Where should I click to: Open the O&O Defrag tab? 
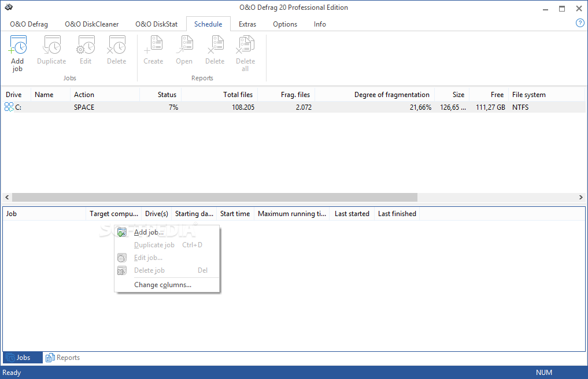point(29,24)
